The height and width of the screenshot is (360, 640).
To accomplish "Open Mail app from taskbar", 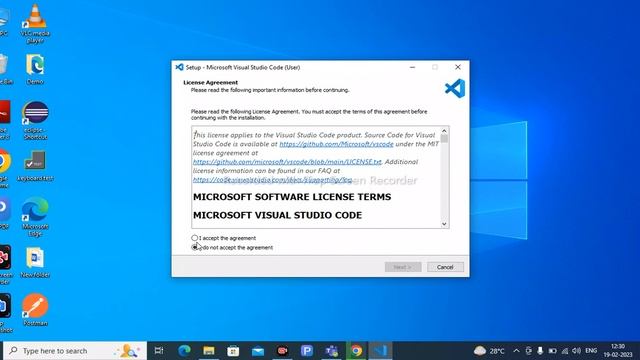I will 258,351.
